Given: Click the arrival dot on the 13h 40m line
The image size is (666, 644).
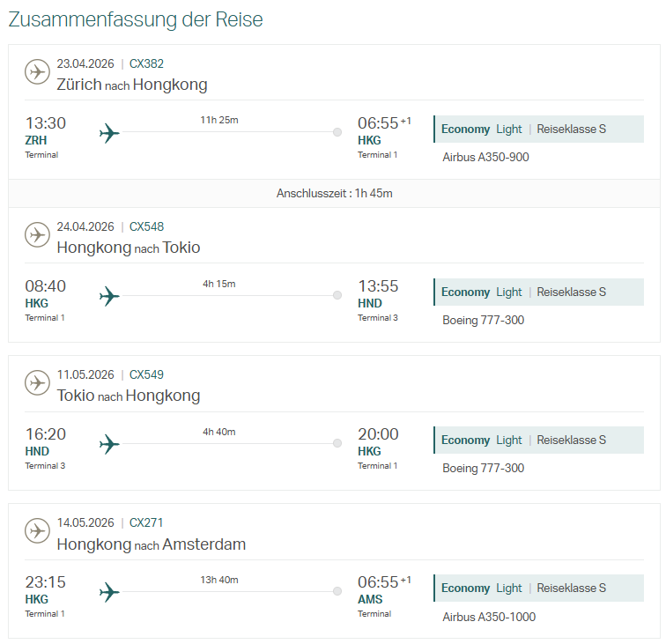Looking at the screenshot, I should tap(337, 591).
